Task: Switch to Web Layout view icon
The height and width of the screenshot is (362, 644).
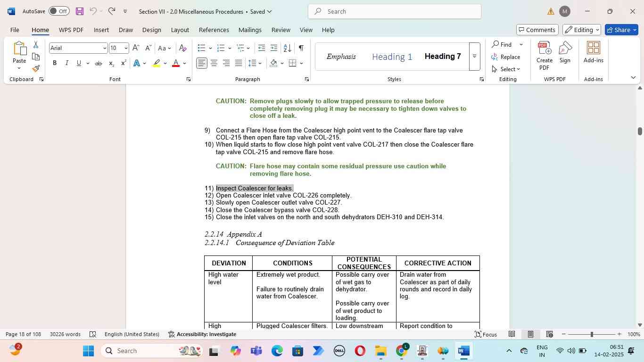Action: click(549, 334)
